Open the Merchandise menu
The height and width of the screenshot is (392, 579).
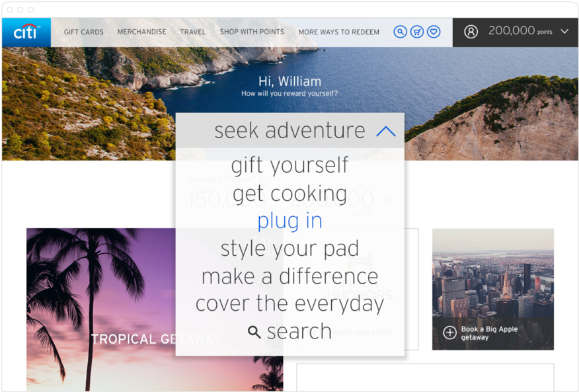tap(141, 32)
